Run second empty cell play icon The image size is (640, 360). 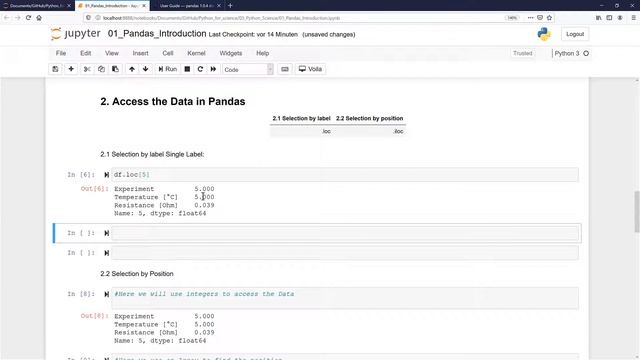coord(107,253)
